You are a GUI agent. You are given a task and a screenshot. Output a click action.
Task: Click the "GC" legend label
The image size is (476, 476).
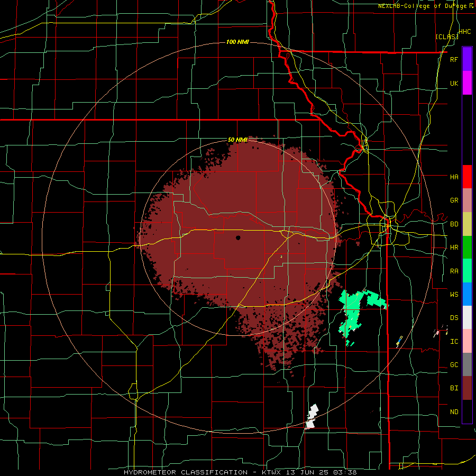(454, 365)
